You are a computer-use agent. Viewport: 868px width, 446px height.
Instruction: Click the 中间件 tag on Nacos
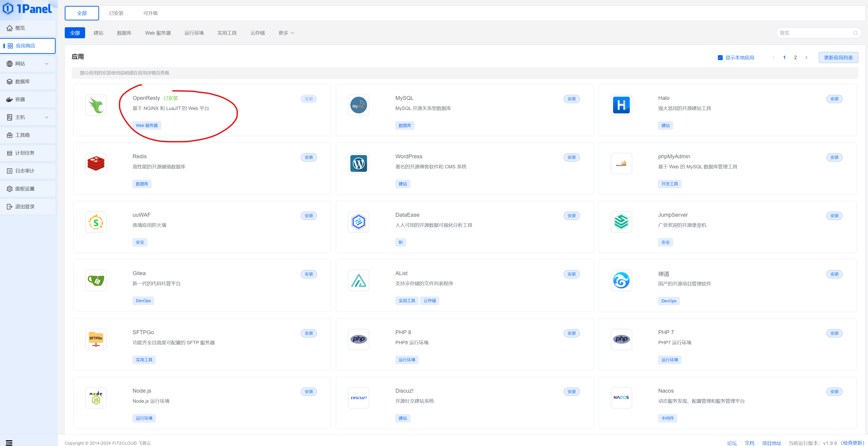[668, 418]
